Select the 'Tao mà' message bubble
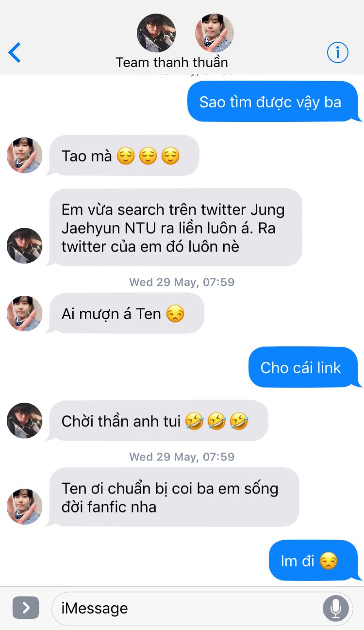 click(x=123, y=155)
